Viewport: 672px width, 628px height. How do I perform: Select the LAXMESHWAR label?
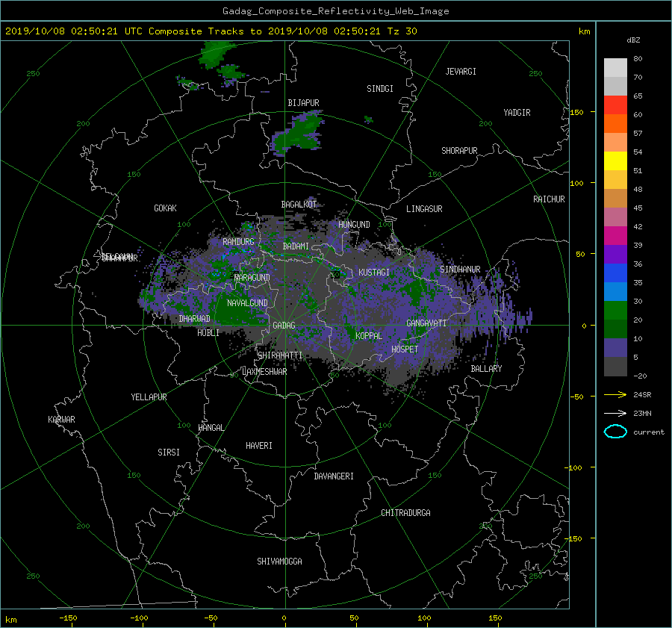pos(264,372)
